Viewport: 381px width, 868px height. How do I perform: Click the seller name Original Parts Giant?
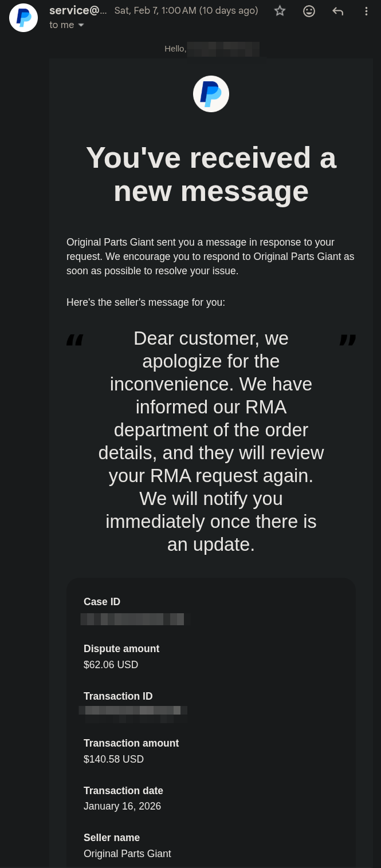tap(127, 854)
